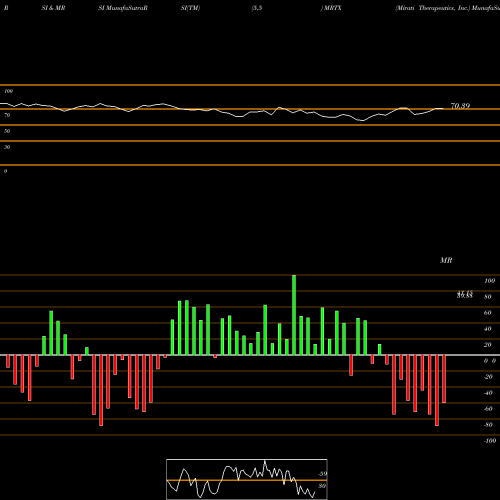Click the 'SI & MR' header text
The width and height of the screenshot is (500, 500).
point(53,8)
